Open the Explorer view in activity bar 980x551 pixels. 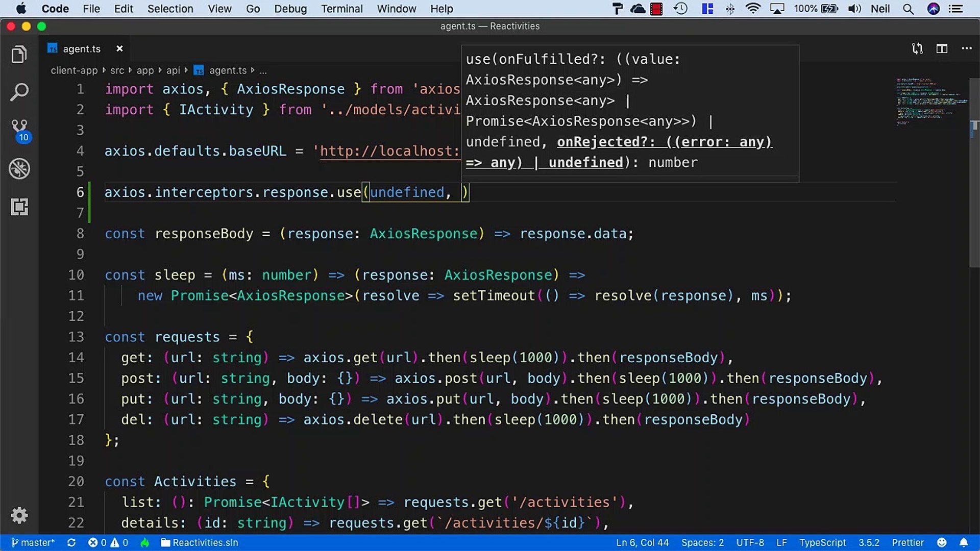click(19, 54)
